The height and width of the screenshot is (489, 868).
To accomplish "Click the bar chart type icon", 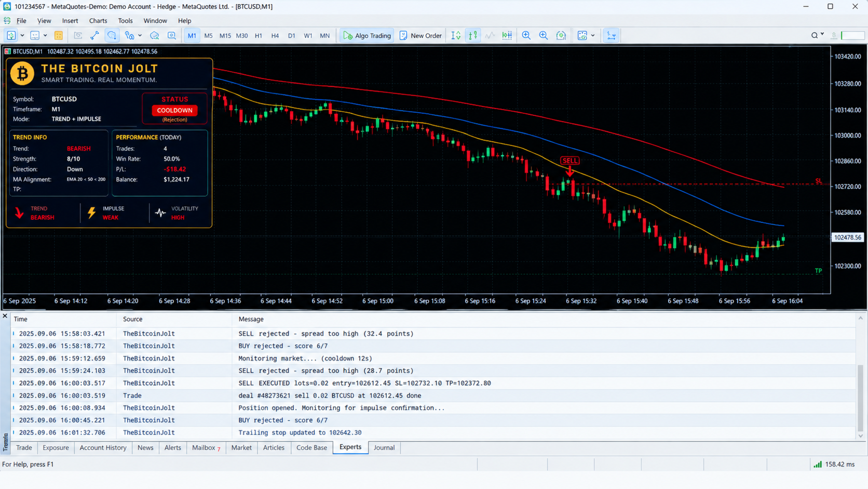I will [x=456, y=35].
